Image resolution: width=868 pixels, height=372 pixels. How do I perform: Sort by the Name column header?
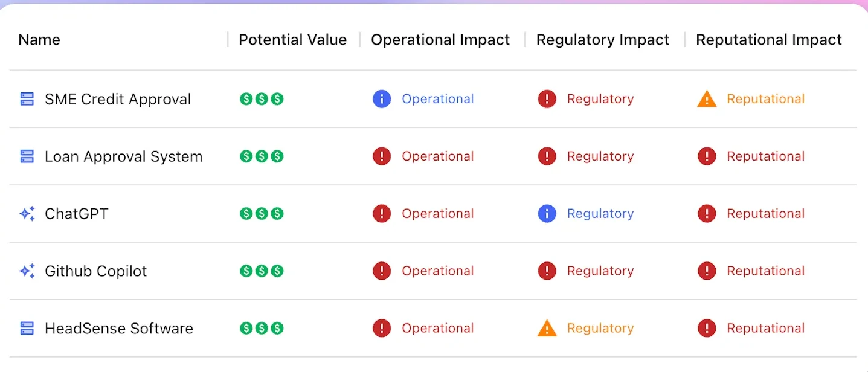pos(39,40)
